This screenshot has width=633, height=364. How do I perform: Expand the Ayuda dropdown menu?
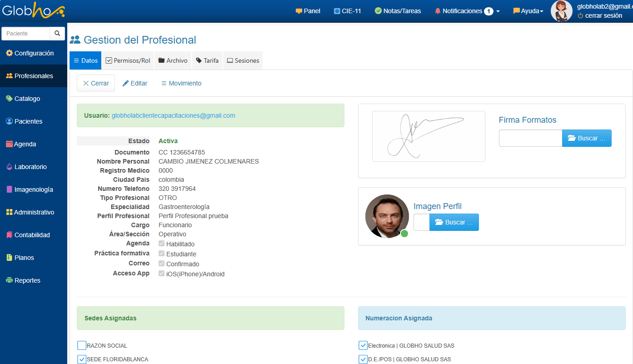pos(528,11)
